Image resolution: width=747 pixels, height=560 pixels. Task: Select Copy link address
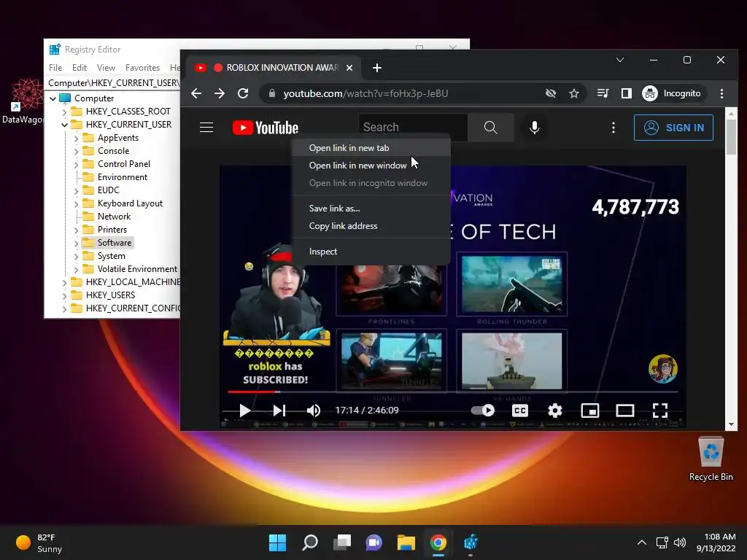(371, 226)
